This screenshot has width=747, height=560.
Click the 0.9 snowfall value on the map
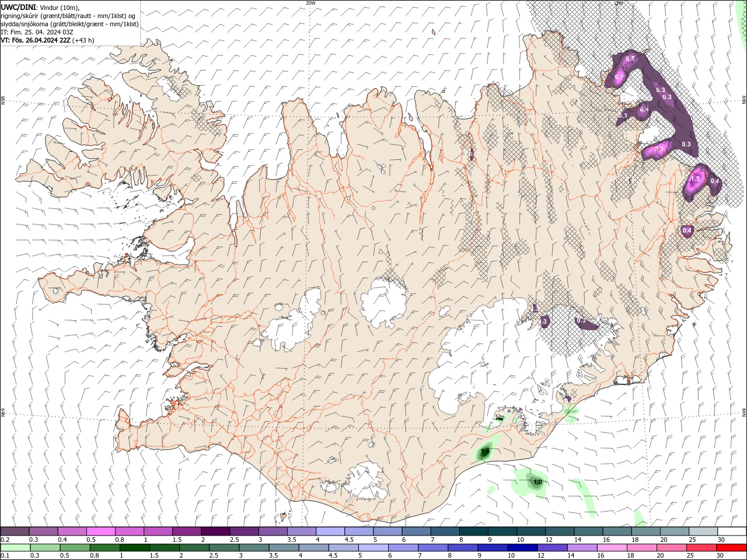(659, 150)
